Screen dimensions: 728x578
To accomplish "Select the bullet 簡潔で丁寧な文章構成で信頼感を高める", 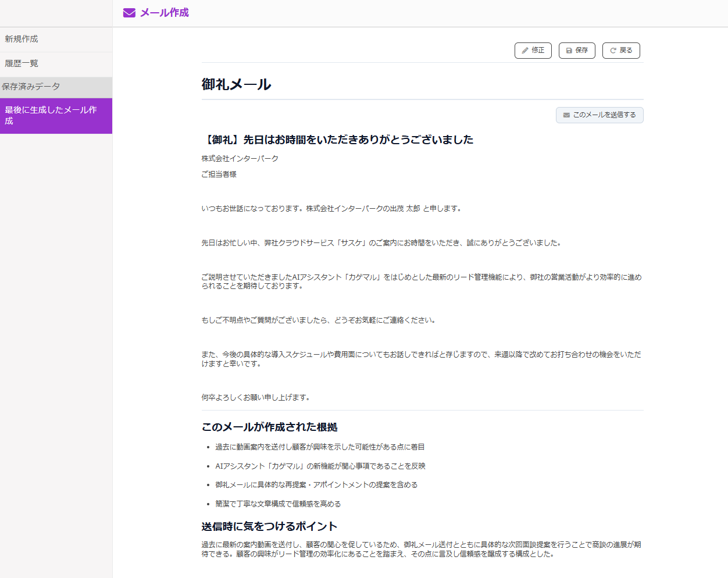I will [x=278, y=504].
